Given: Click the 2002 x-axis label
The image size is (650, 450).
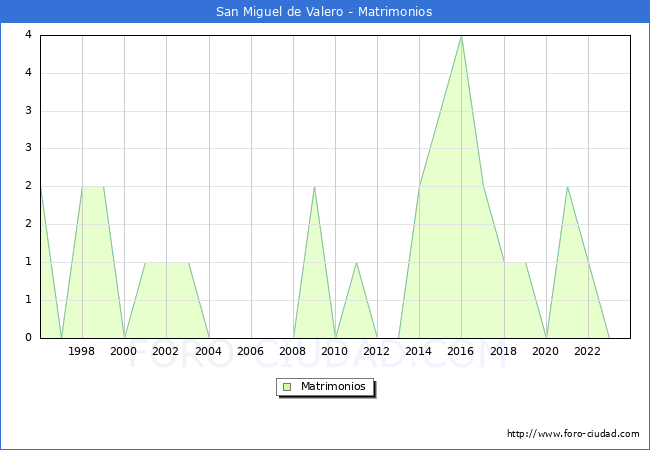Looking at the screenshot, I should [x=166, y=351].
